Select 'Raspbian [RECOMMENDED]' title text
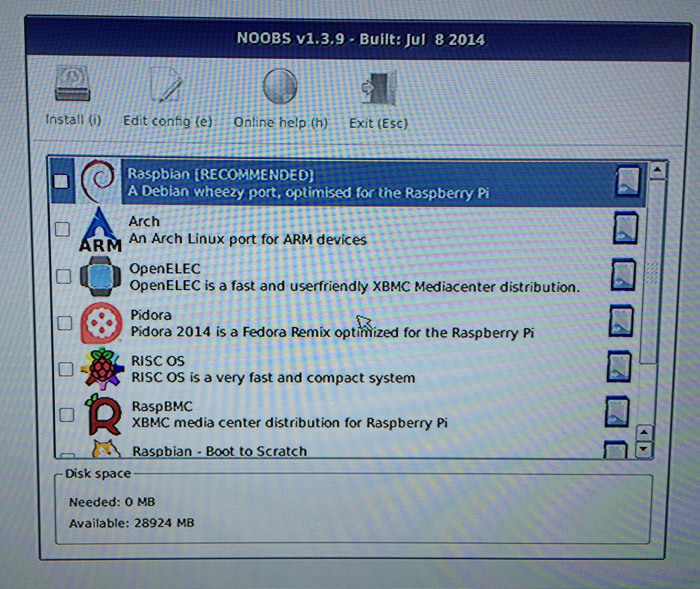The image size is (700, 589). click(x=221, y=174)
